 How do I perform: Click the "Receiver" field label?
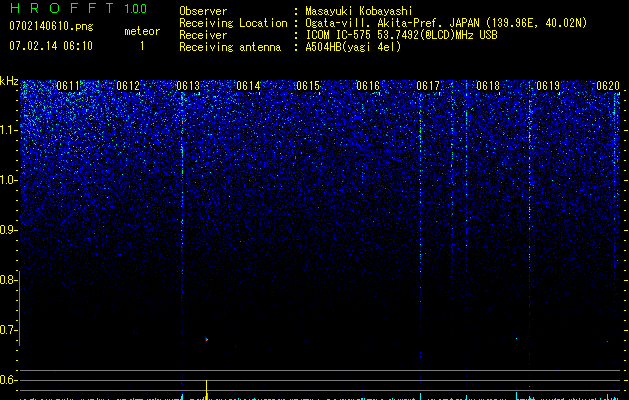pos(203,35)
